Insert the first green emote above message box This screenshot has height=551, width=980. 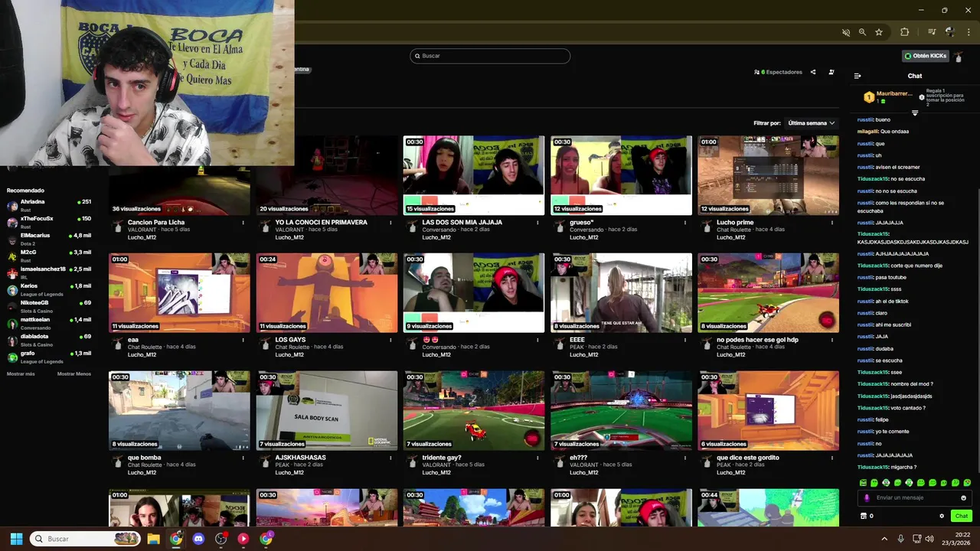pos(863,483)
